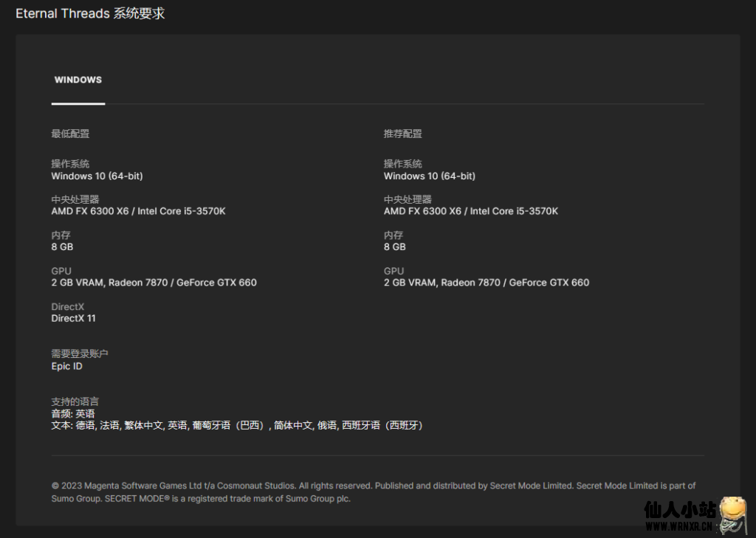Click Windows 10 (64-bit) under 推荐配置
The width and height of the screenshot is (756, 538).
(430, 176)
